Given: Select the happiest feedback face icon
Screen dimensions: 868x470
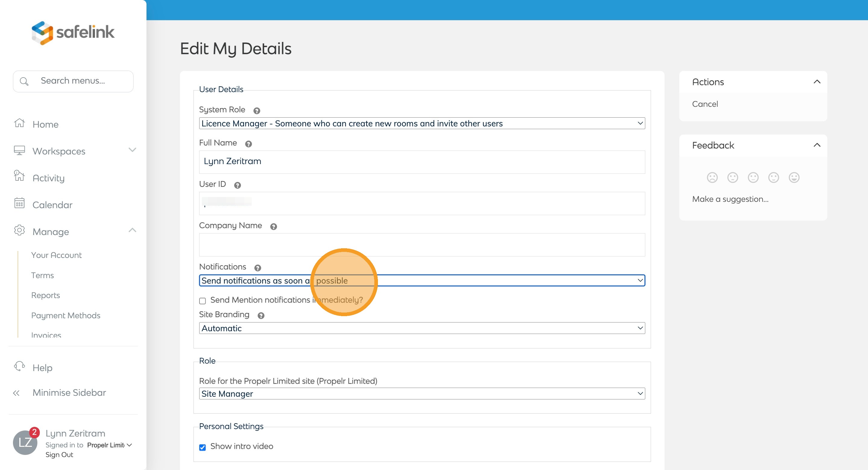Looking at the screenshot, I should pyautogui.click(x=794, y=177).
